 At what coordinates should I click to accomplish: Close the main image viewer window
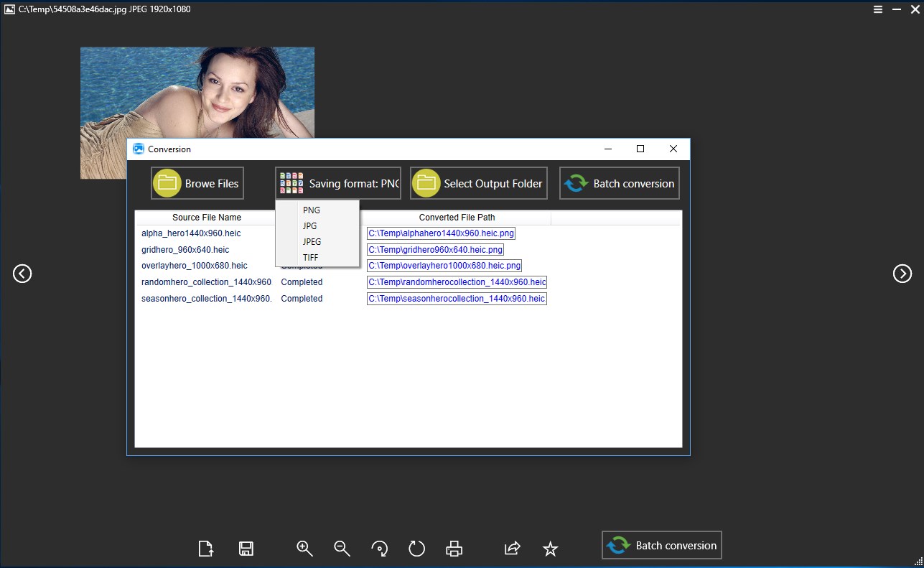914,9
